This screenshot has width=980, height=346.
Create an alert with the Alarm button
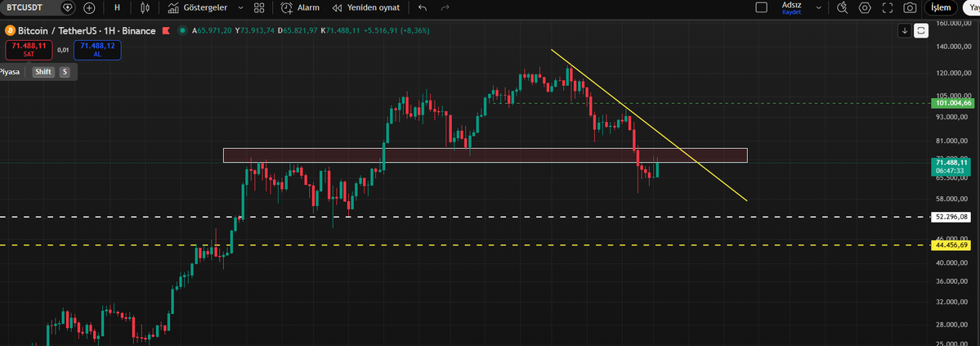pyautogui.click(x=300, y=7)
